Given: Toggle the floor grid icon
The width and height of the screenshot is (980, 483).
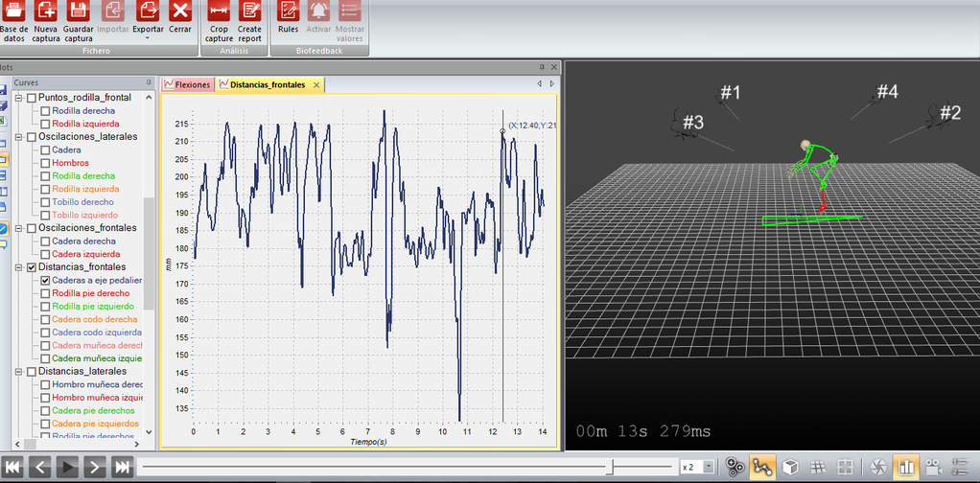Looking at the screenshot, I should click(816, 467).
